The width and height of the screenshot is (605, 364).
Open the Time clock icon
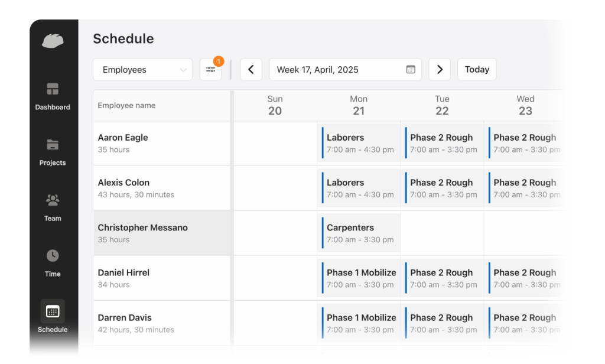(53, 256)
